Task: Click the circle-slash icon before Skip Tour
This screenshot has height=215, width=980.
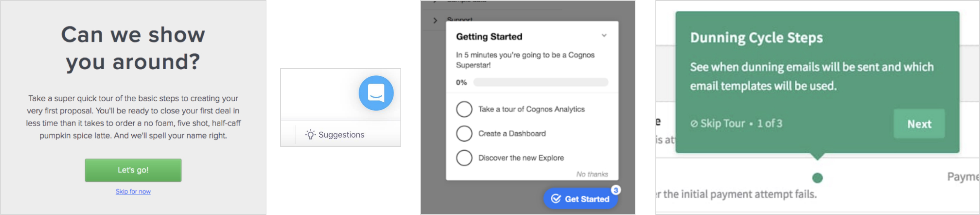Action: click(694, 124)
